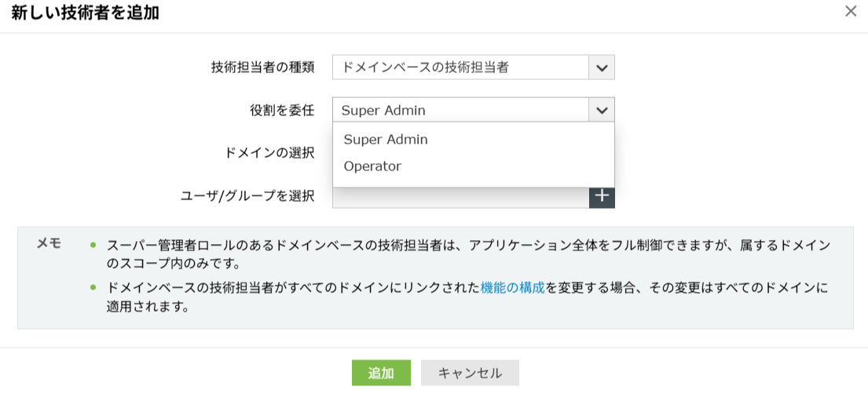Open the ドメインベースの技術担当者 combo box

[461, 67]
